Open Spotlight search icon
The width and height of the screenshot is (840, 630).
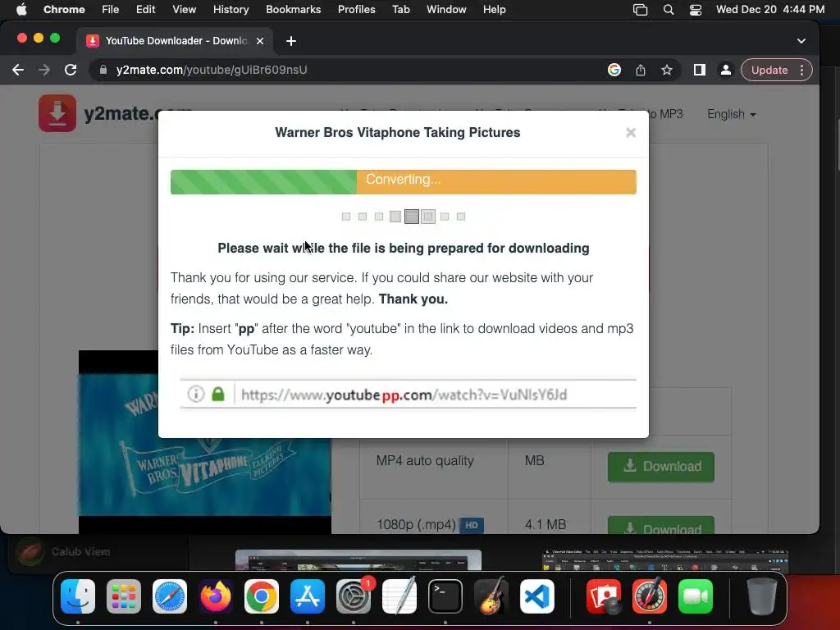click(668, 10)
